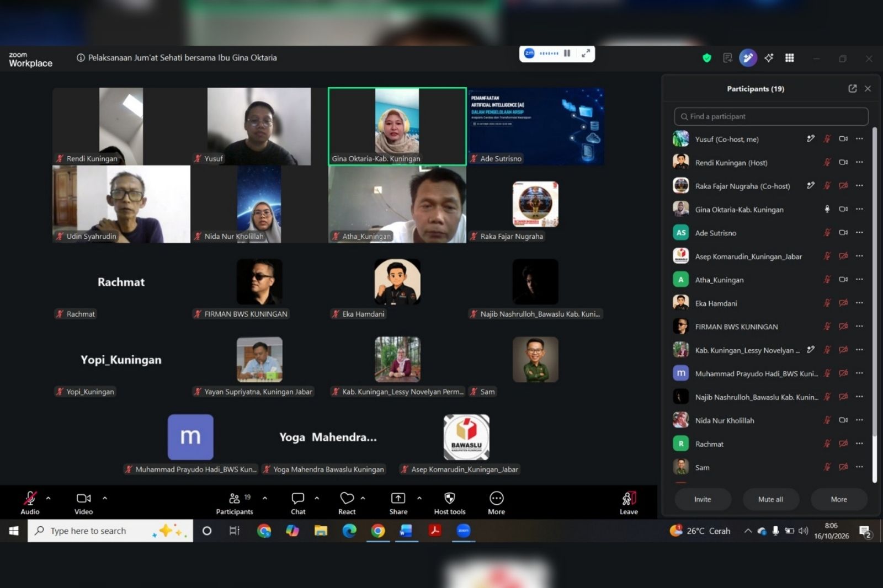Open the grid view layout icon
The width and height of the screenshot is (883, 588).
(x=790, y=58)
